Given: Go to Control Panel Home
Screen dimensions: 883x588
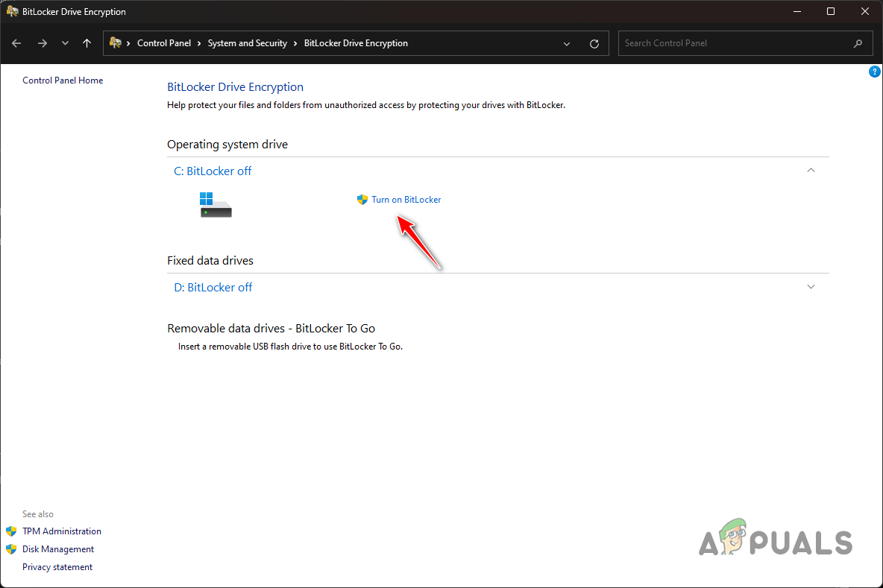Looking at the screenshot, I should pyautogui.click(x=63, y=80).
